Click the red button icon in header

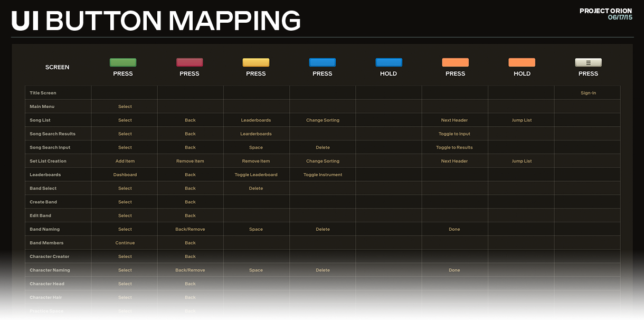[x=190, y=62]
